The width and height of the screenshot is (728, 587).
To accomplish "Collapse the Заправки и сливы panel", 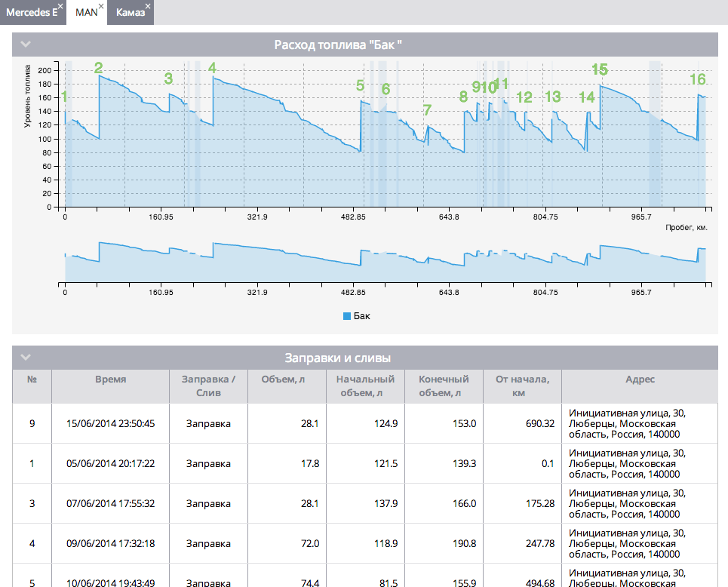I will coord(26,358).
